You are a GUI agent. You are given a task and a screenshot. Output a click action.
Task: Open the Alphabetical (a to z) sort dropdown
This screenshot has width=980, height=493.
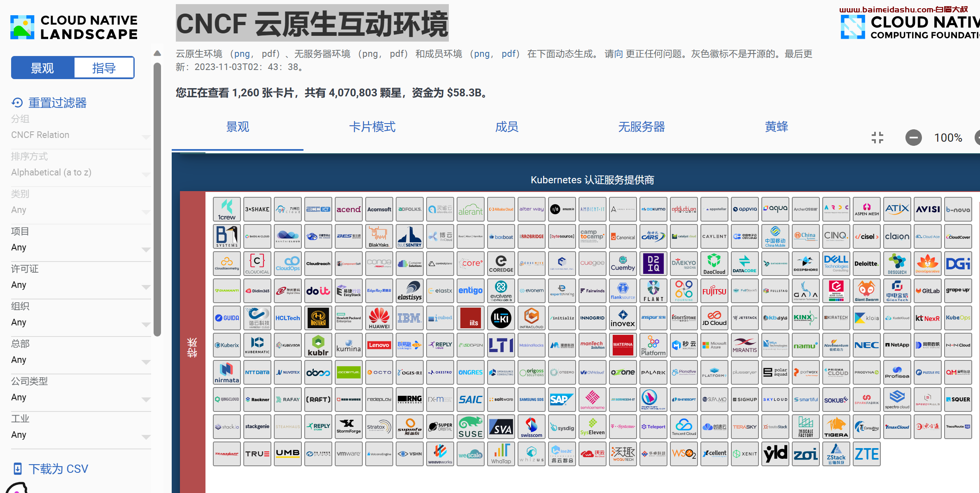click(x=81, y=173)
